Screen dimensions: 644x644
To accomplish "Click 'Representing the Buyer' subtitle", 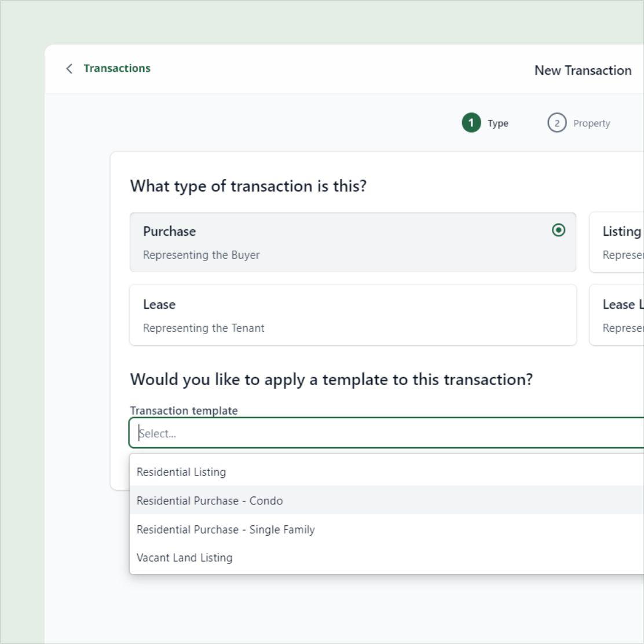I will [x=202, y=255].
